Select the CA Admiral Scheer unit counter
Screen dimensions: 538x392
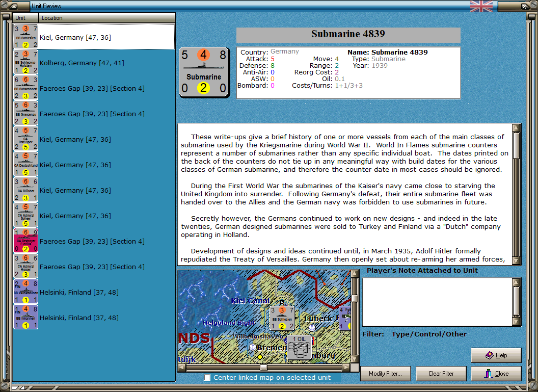pos(26,216)
